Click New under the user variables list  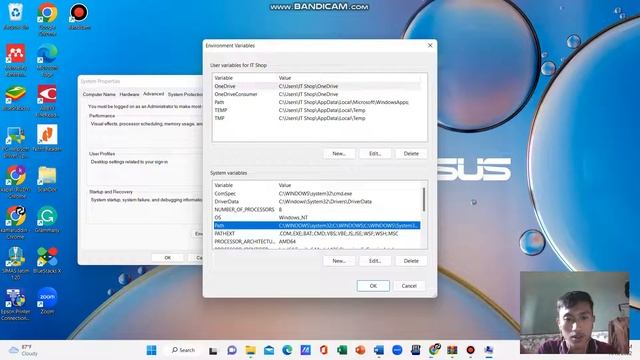click(339, 154)
